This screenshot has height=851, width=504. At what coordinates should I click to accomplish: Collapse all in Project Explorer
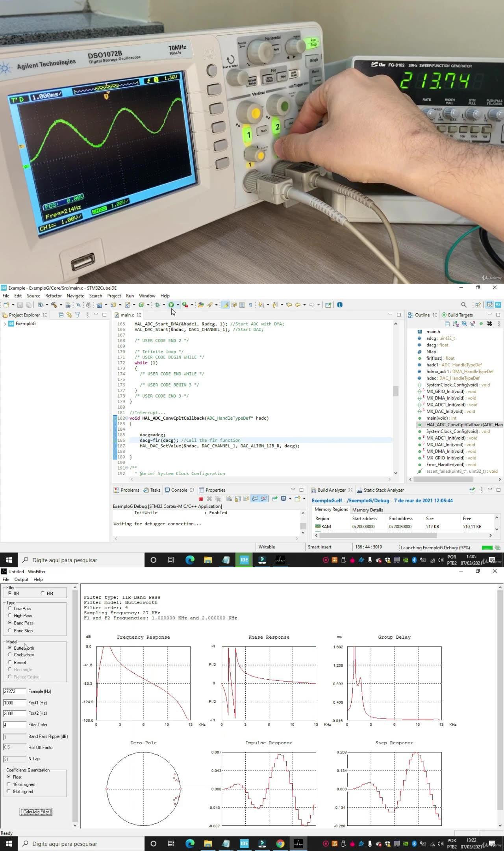pos(61,315)
